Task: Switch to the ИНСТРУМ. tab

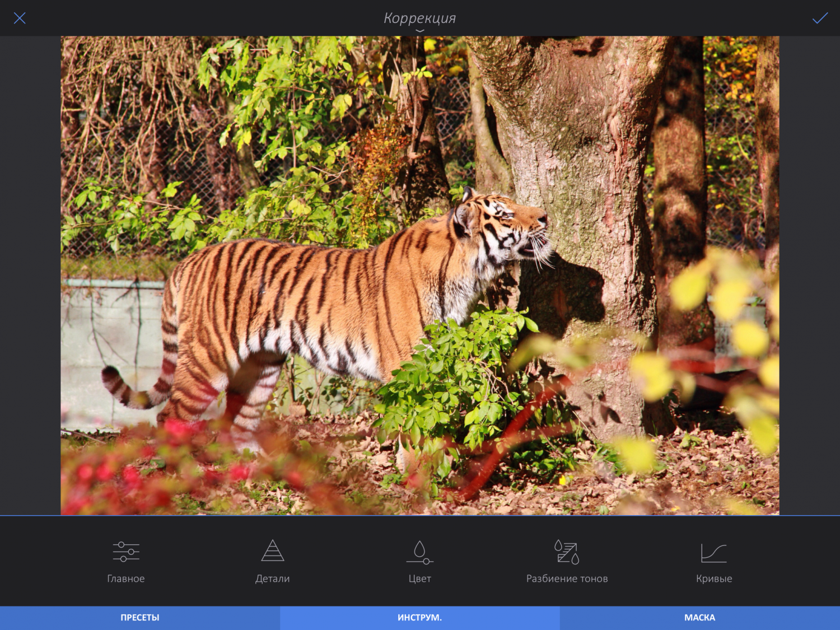Action: [420, 618]
